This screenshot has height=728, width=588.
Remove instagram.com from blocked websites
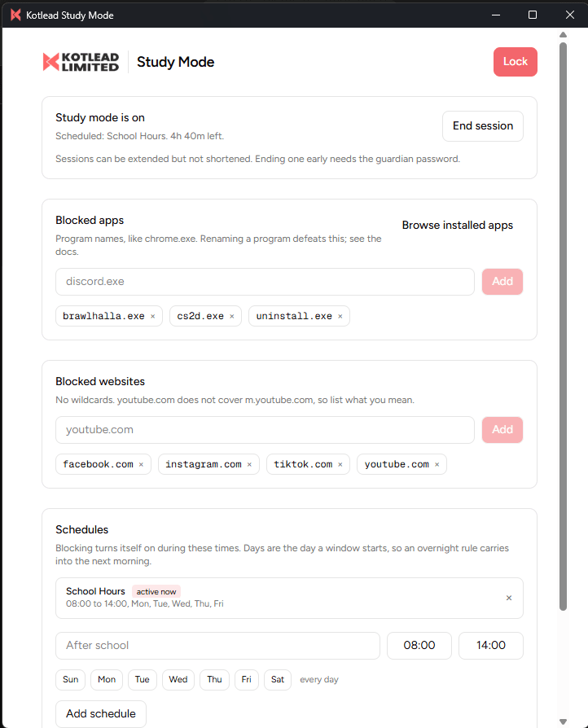coord(249,464)
